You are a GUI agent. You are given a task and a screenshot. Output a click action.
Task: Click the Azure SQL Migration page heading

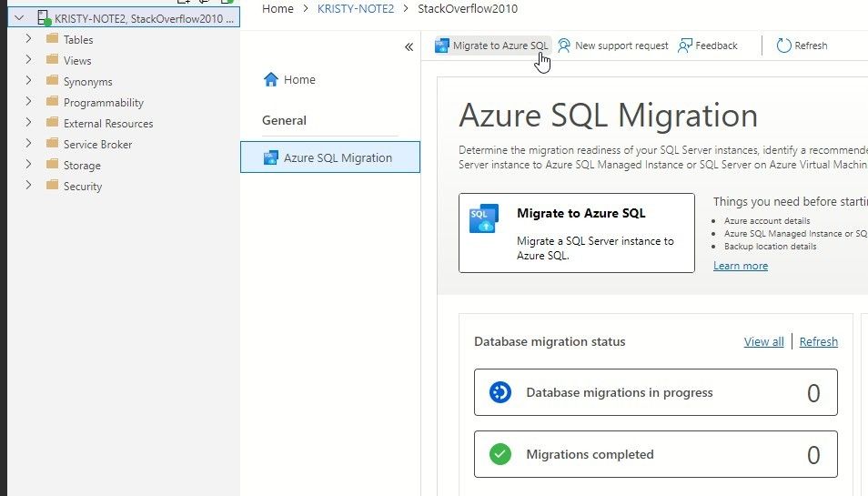pyautogui.click(x=608, y=116)
